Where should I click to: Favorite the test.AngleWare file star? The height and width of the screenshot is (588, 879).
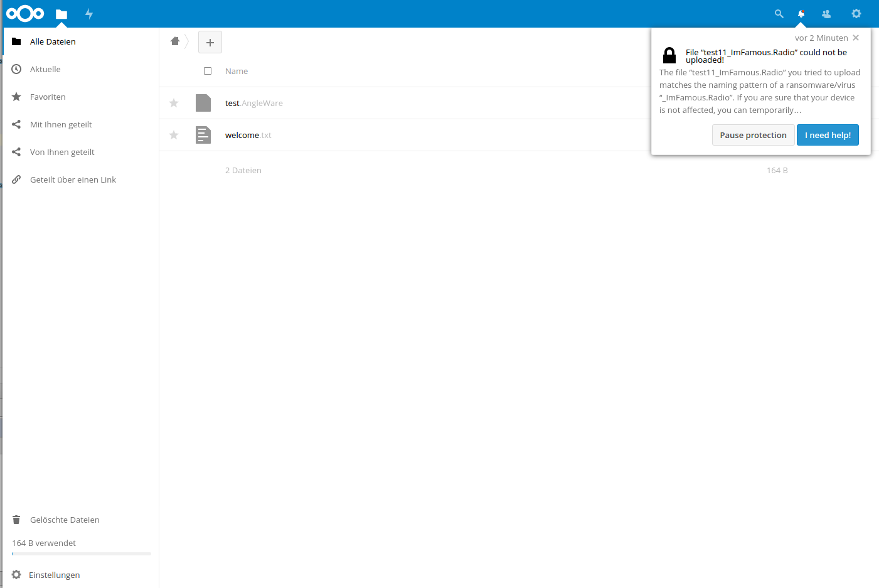coord(174,103)
